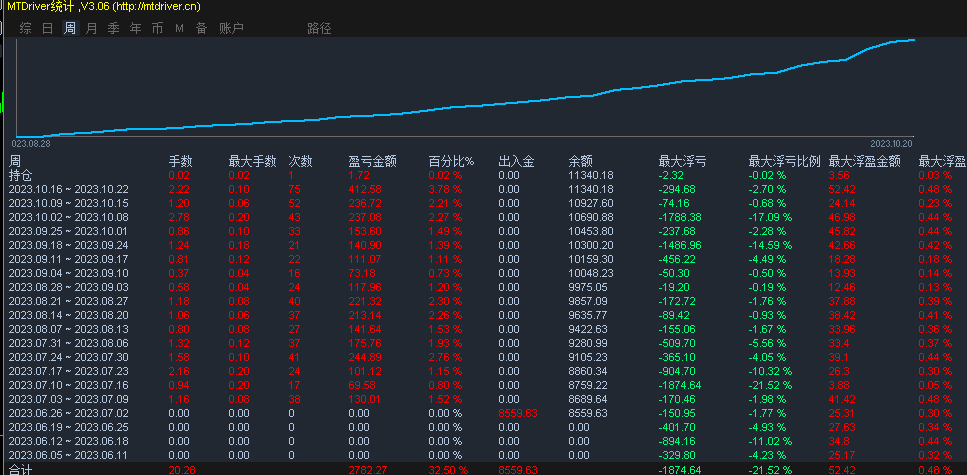
Task: Click percentage value 3.78 %
Action: [445, 189]
